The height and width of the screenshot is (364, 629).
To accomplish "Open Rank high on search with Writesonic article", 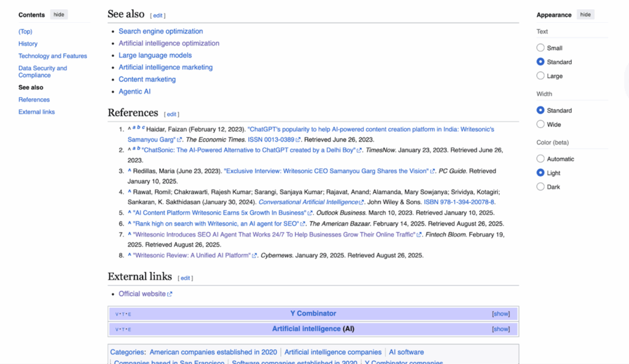I will (x=219, y=224).
